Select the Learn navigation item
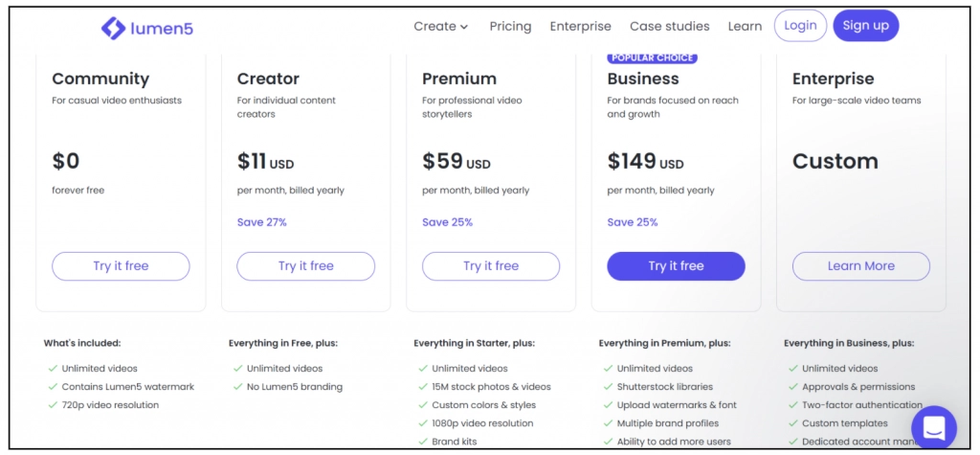The image size is (980, 455). click(745, 26)
